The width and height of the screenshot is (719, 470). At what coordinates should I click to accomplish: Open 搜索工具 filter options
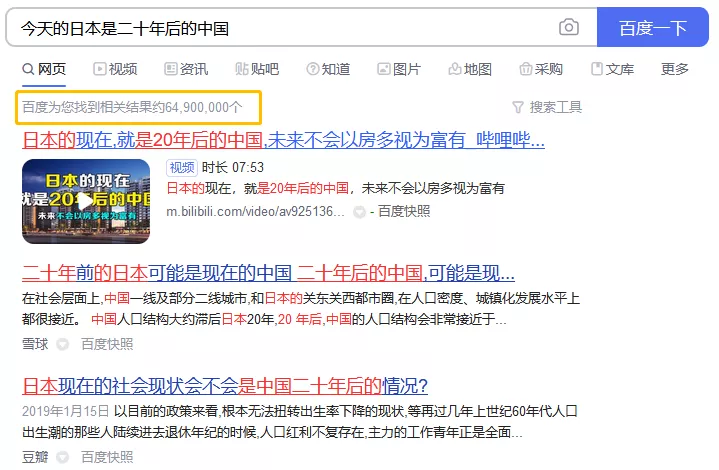point(547,107)
